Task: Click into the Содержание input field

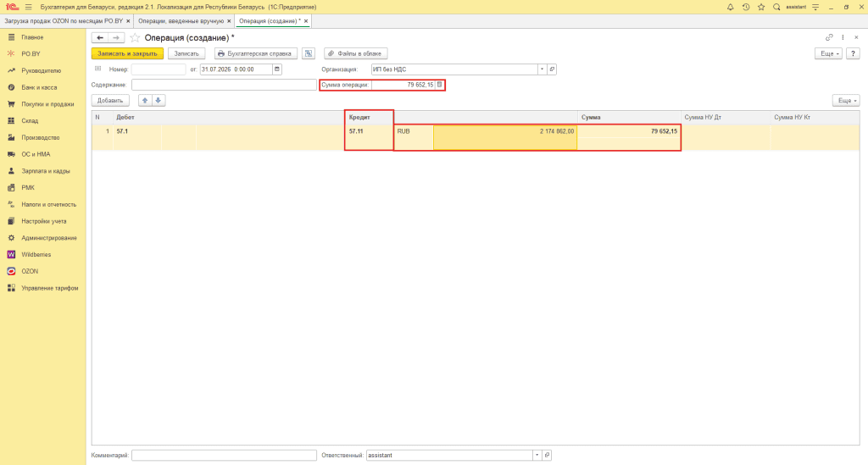Action: [x=224, y=85]
